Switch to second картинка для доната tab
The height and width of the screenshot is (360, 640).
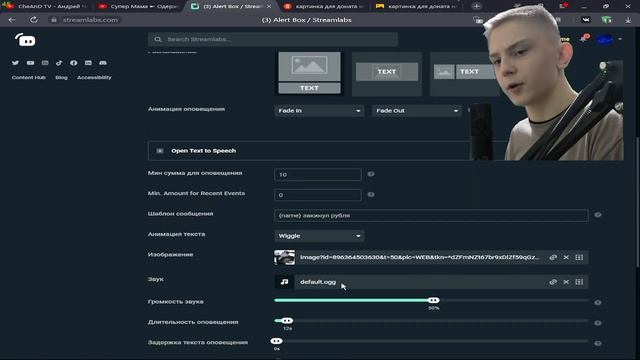(x=417, y=6)
